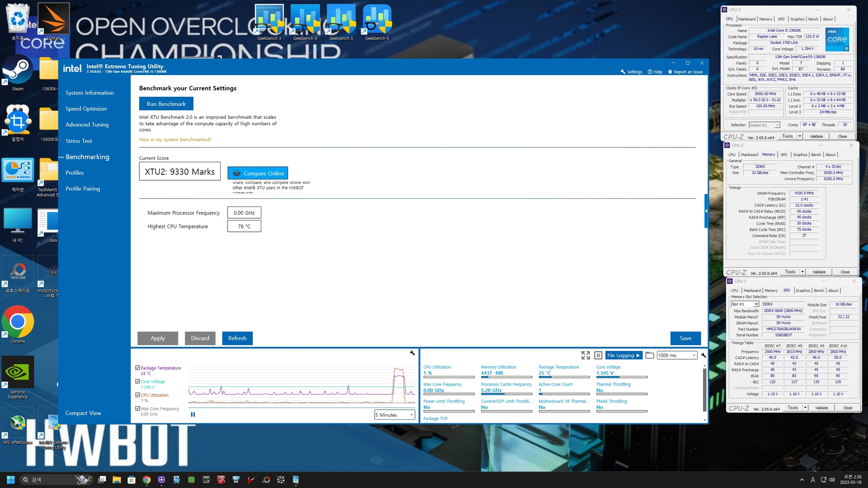Screen dimensions: 868x488
Task: Open Chrome from the taskbar
Action: tap(146, 480)
